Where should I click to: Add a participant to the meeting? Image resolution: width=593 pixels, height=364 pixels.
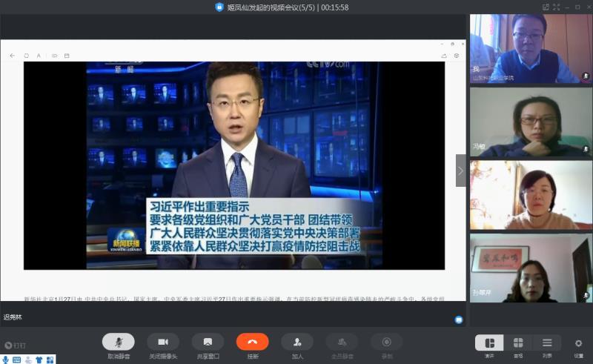296,342
